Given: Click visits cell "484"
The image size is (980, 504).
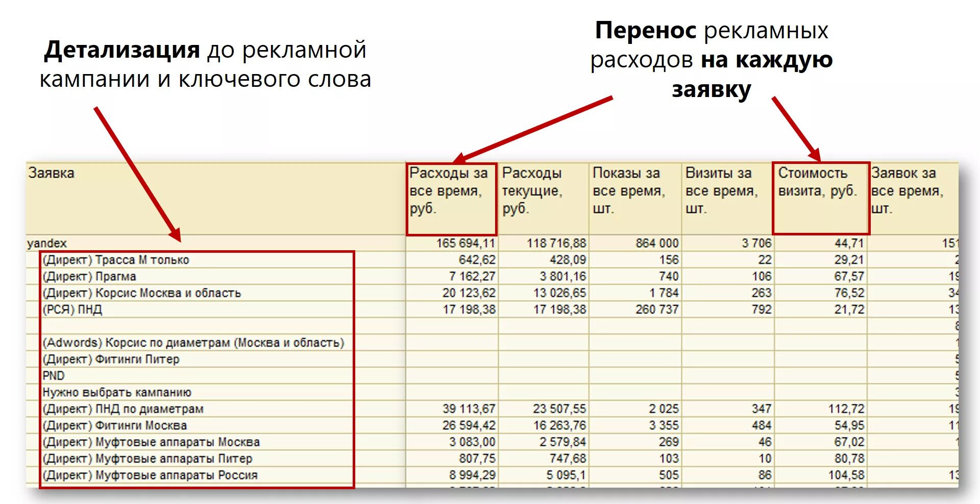Looking at the screenshot, I should click(x=728, y=425).
